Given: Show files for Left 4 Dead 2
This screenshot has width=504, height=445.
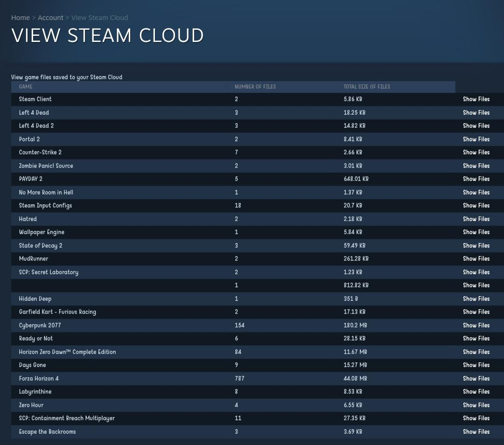Looking at the screenshot, I should click(476, 126).
